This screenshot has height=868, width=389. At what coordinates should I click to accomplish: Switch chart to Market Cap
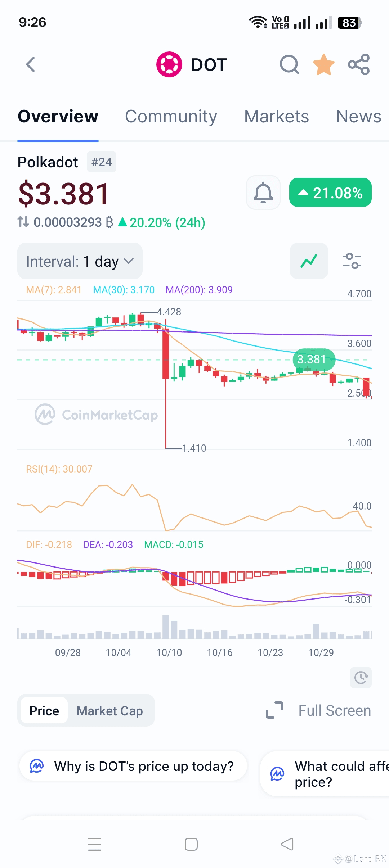(110, 711)
